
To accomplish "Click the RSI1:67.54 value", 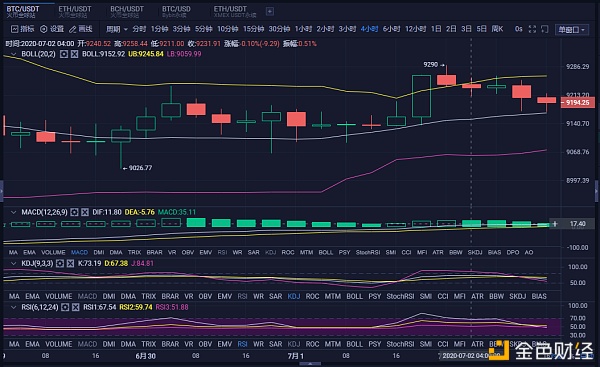I will point(99,307).
